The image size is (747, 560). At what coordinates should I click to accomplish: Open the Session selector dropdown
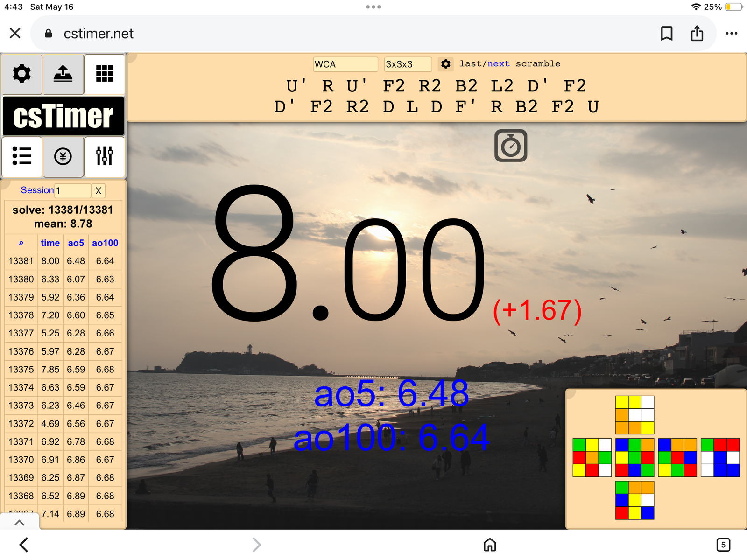tap(73, 190)
